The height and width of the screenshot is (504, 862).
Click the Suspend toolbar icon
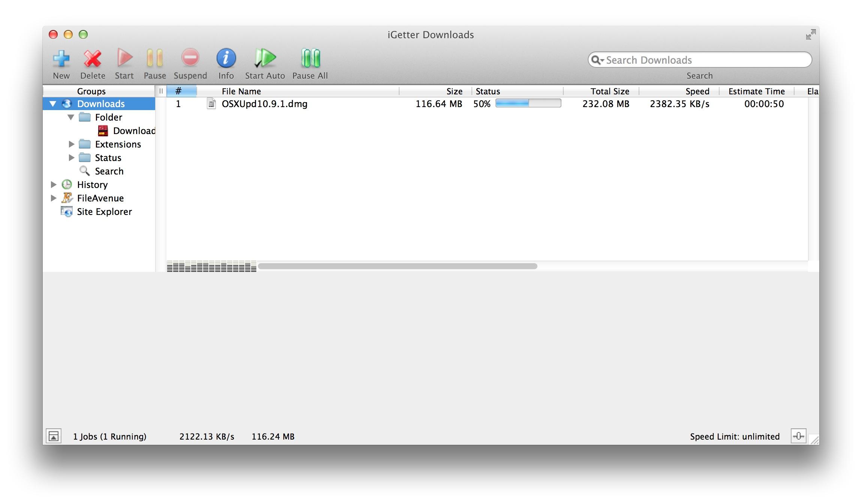coord(190,59)
